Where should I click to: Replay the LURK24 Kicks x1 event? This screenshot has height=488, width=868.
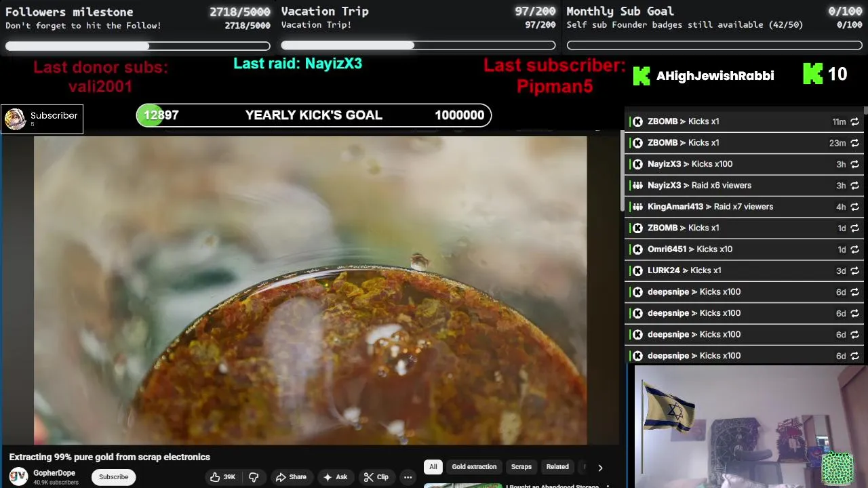point(854,271)
